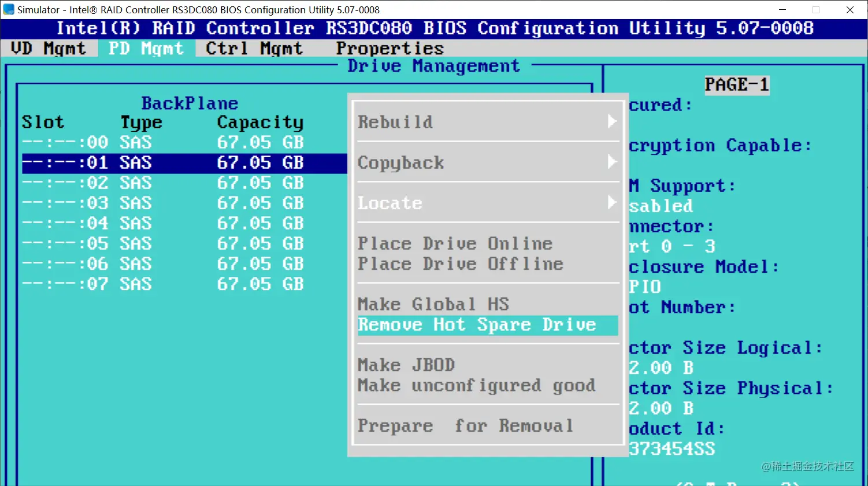This screenshot has height=486, width=868.
Task: Choose Make Global HS
Action: (x=433, y=305)
